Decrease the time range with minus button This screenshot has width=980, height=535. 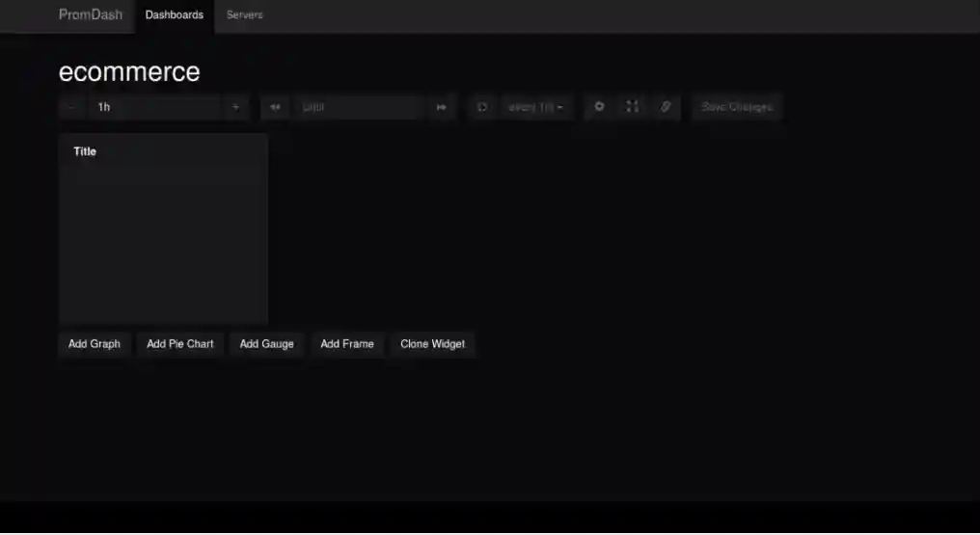(72, 107)
